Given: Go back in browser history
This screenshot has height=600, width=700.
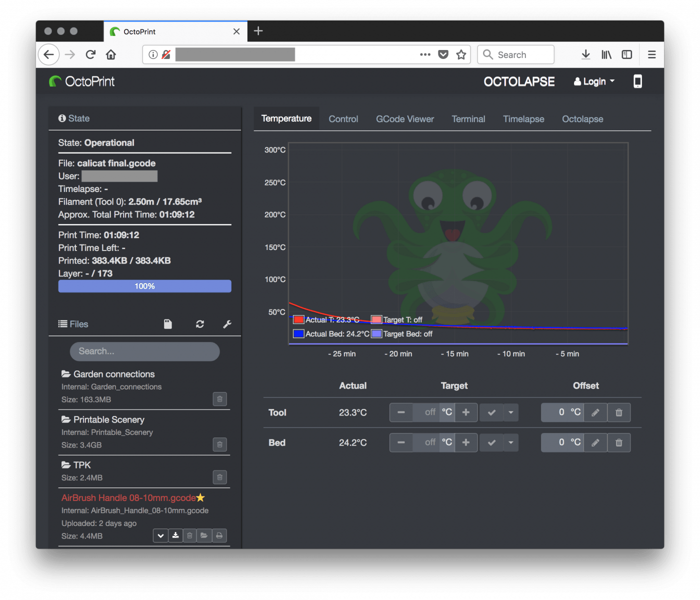Looking at the screenshot, I should click(x=48, y=54).
